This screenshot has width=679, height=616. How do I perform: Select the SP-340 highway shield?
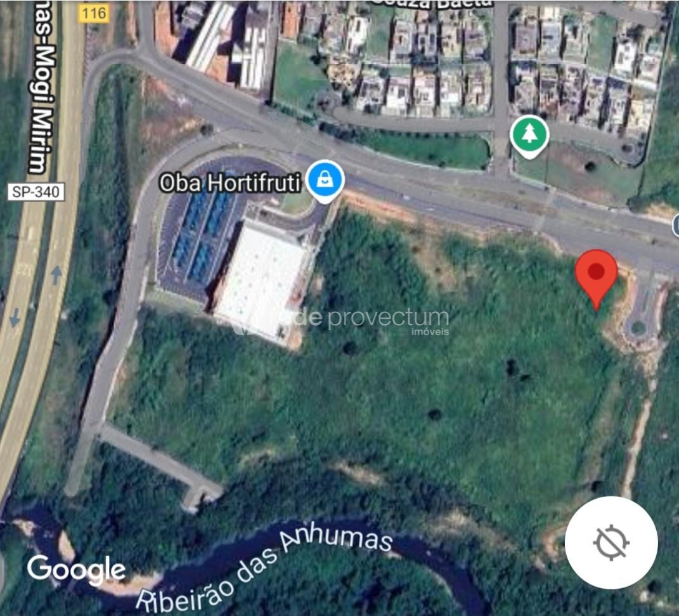coord(36,192)
